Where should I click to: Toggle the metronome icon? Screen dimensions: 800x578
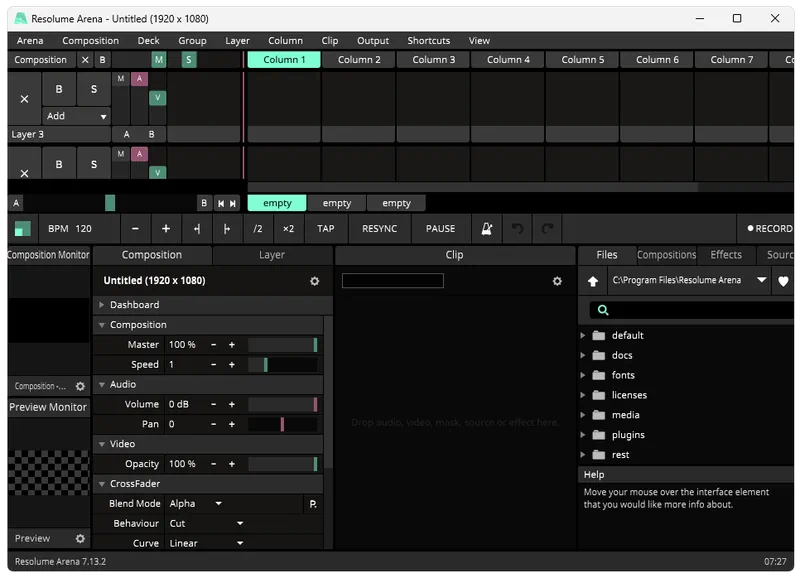487,229
